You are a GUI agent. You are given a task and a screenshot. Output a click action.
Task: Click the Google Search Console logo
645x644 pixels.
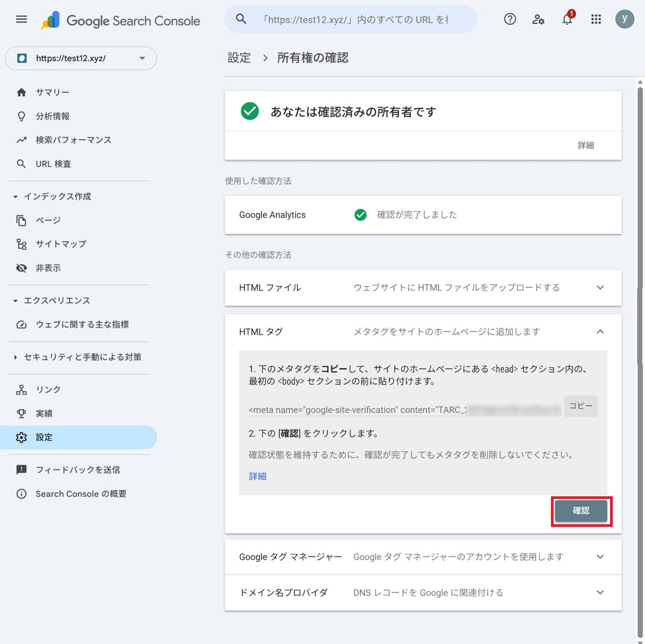click(121, 20)
